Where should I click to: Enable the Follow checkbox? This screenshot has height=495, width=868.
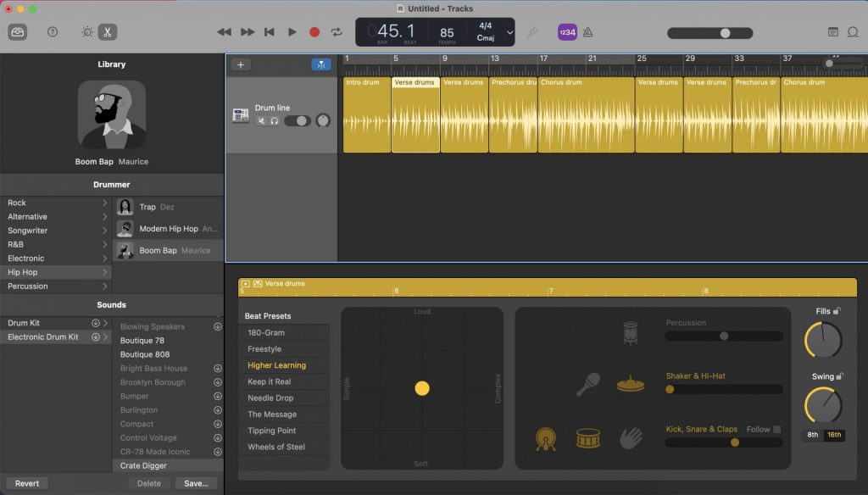(776, 429)
